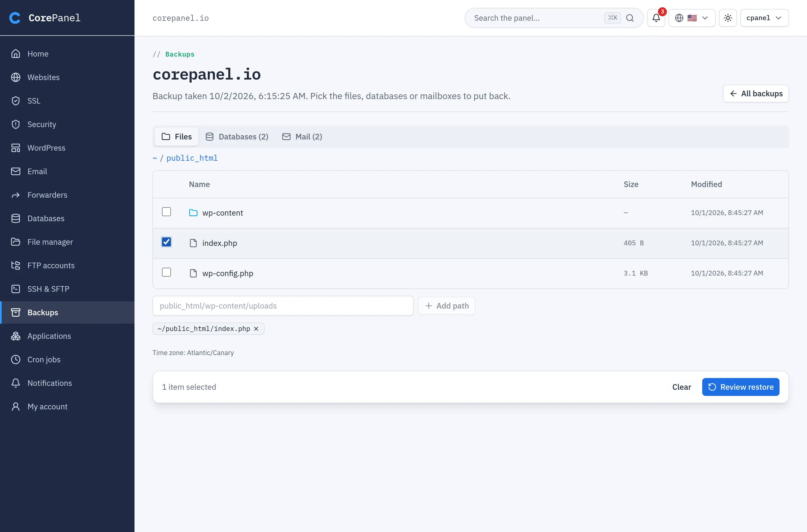Viewport: 807px width, 532px height.
Task: Open Websites in sidebar
Action: [x=67, y=77]
